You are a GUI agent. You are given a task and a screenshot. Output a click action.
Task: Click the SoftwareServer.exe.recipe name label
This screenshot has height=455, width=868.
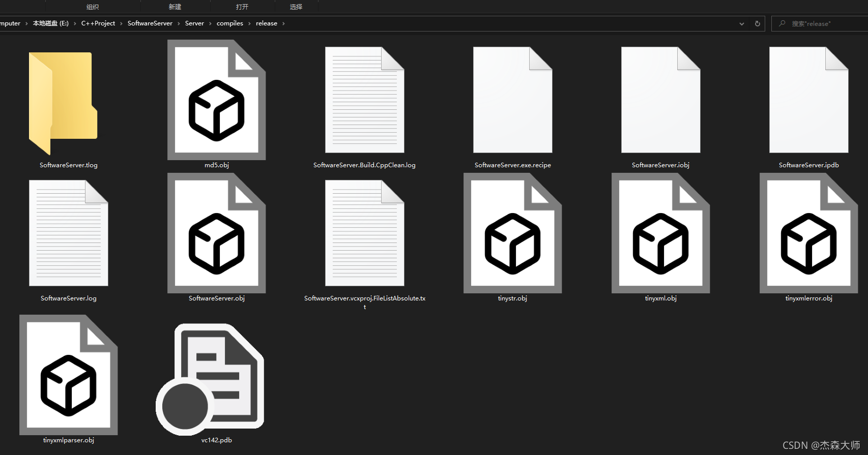pos(513,165)
